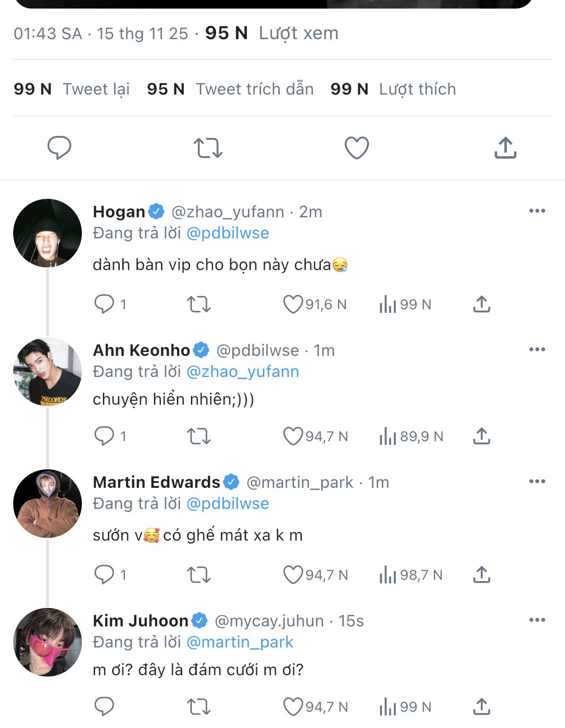This screenshot has height=728, width=565.
Task: Retweet Ahn Keonho's reply
Action: pos(198,436)
